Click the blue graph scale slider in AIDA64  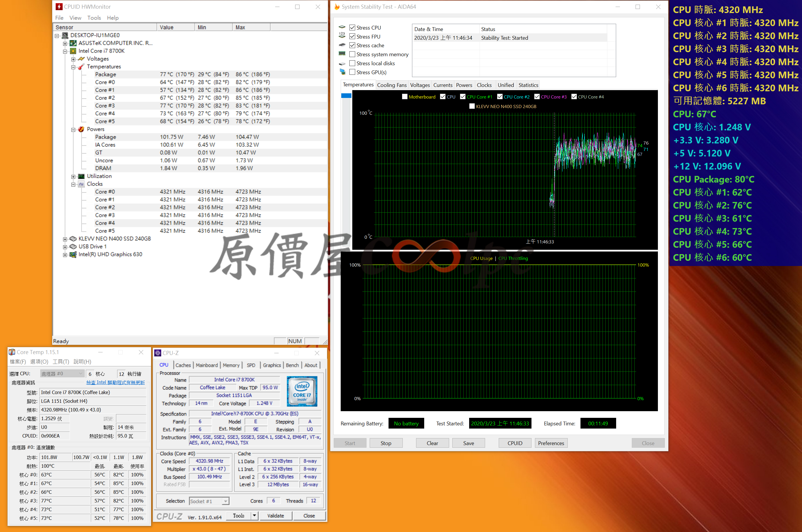[x=346, y=96]
